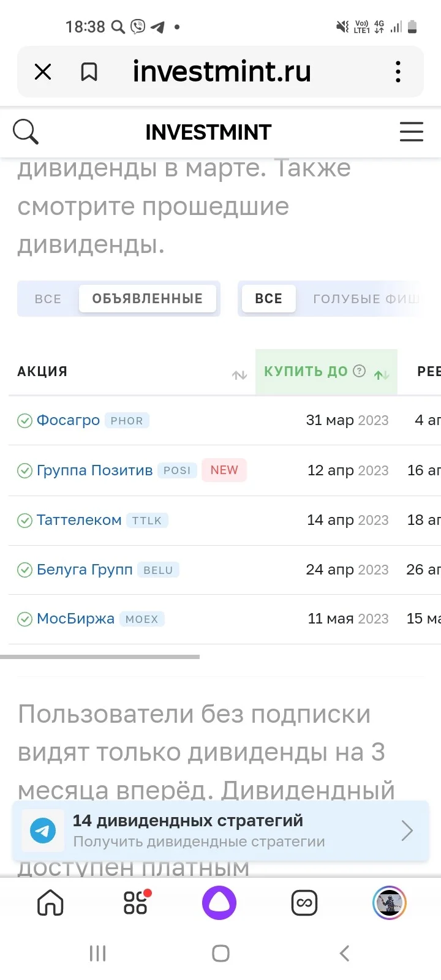Open the profile avatar in bottom bar
441x980 pixels.
tap(389, 902)
